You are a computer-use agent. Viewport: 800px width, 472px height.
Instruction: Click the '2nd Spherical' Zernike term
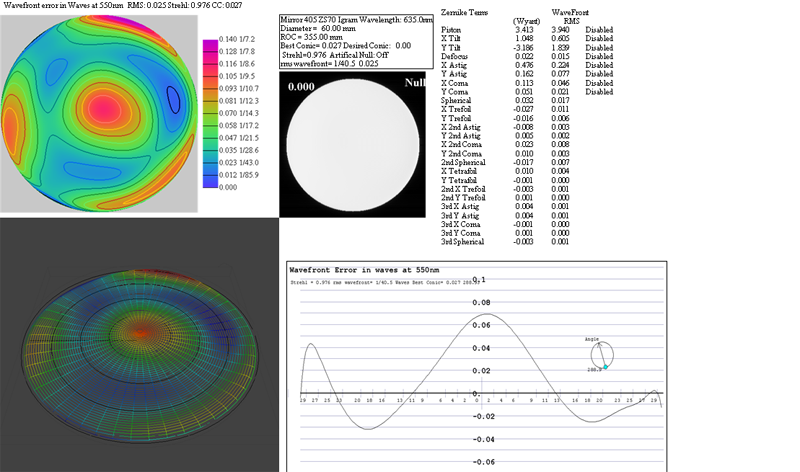(463, 162)
